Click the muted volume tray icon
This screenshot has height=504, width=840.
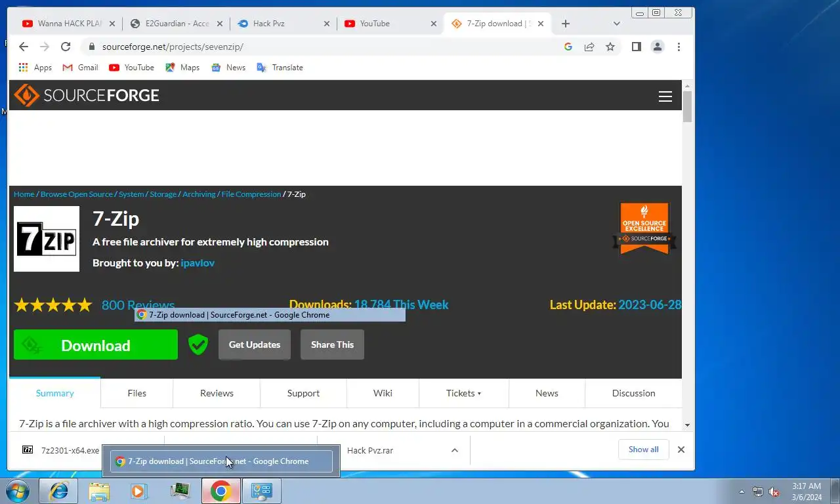[x=774, y=492]
